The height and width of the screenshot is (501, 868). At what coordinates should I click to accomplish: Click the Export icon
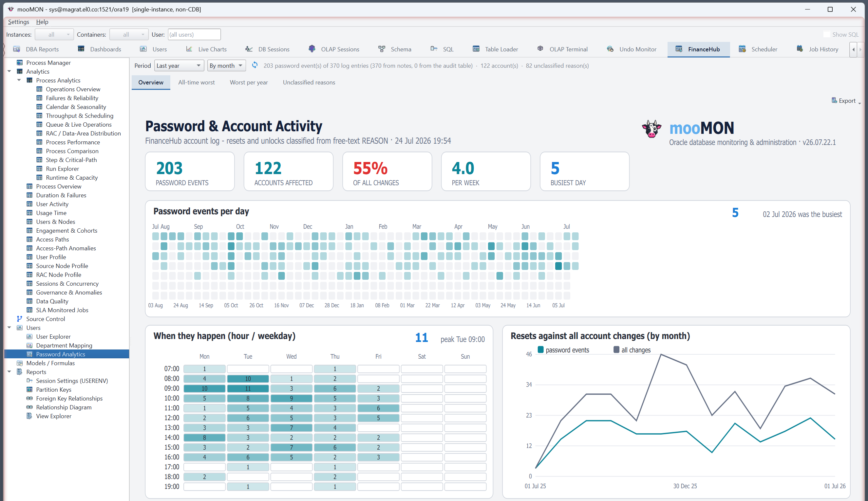834,100
